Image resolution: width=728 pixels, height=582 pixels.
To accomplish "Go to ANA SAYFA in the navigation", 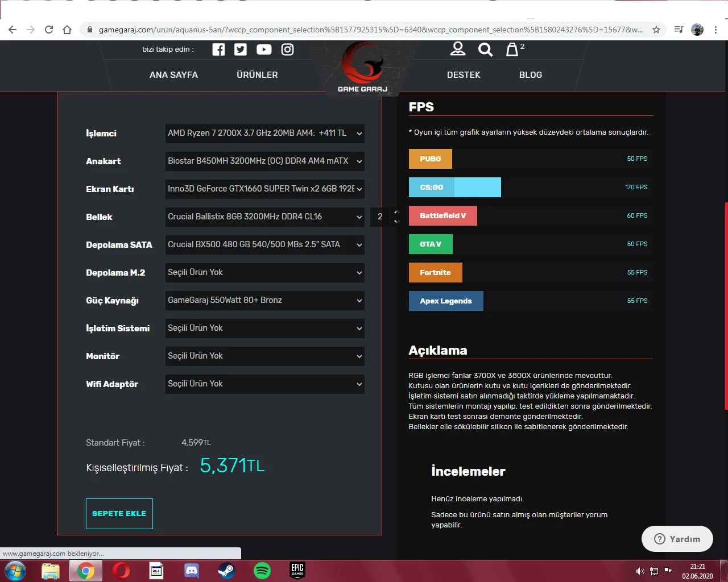I will pyautogui.click(x=174, y=75).
